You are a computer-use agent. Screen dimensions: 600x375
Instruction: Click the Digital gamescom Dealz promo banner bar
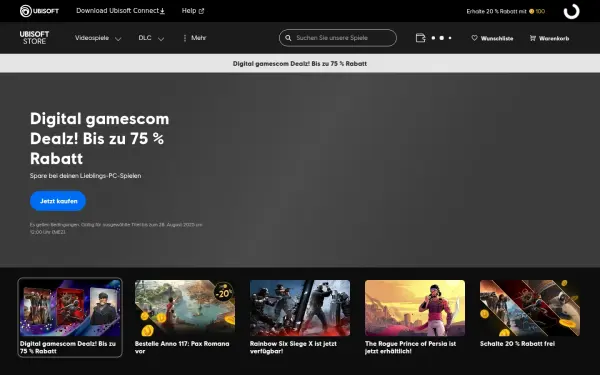point(300,63)
